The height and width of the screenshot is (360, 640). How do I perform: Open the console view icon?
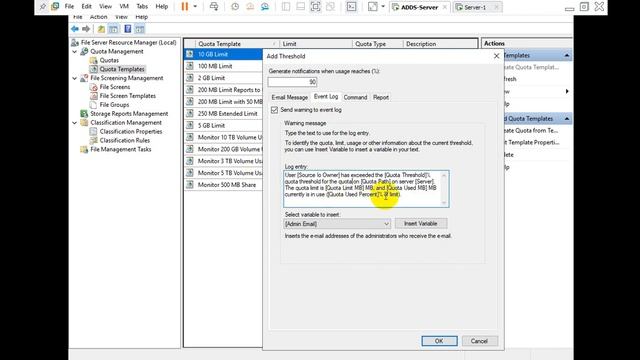click(x=351, y=7)
